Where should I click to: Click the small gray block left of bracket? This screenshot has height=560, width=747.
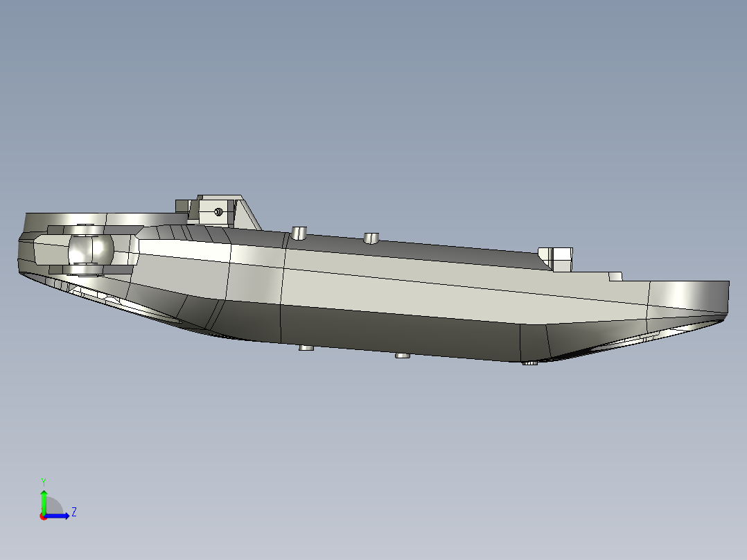(x=182, y=207)
